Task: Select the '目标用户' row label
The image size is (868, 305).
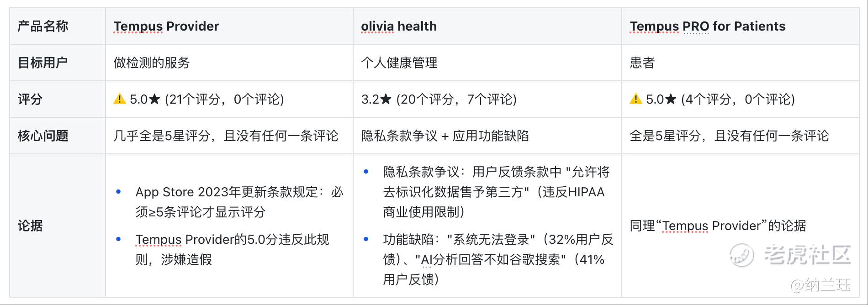Action: (x=42, y=63)
